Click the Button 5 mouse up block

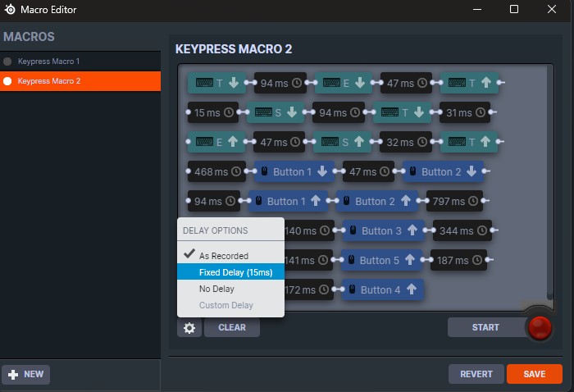point(381,261)
